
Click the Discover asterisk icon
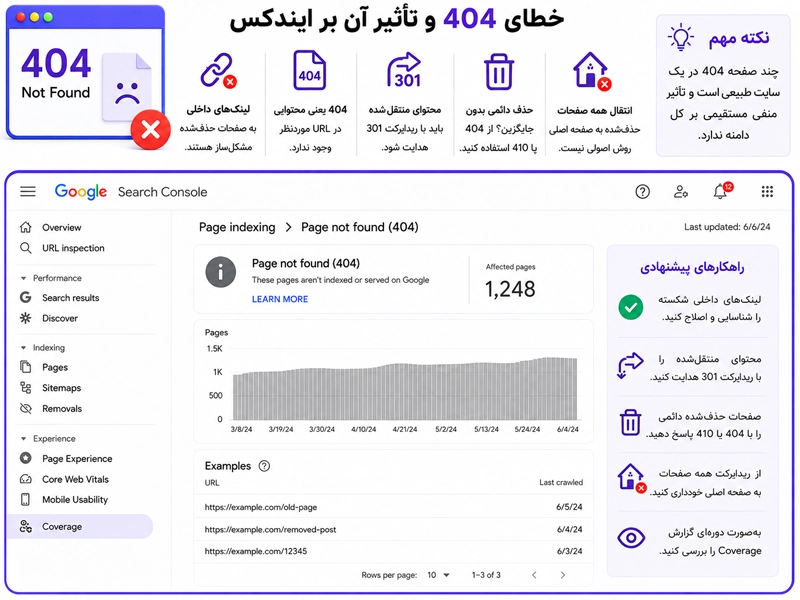26,318
